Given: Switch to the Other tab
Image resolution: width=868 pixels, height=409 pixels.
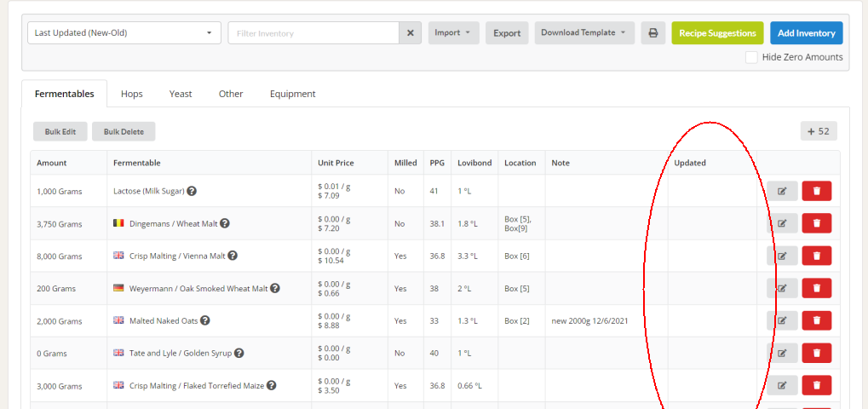Looking at the screenshot, I should (x=231, y=94).
